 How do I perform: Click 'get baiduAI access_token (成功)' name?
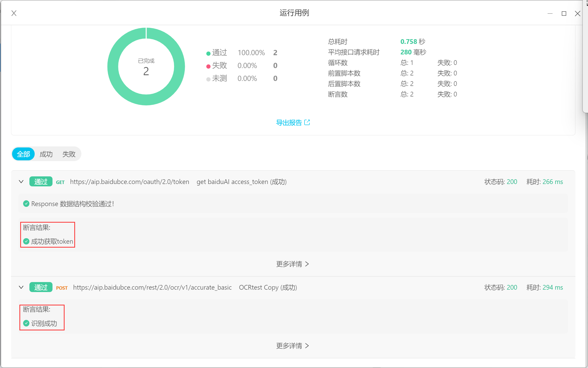(241, 182)
